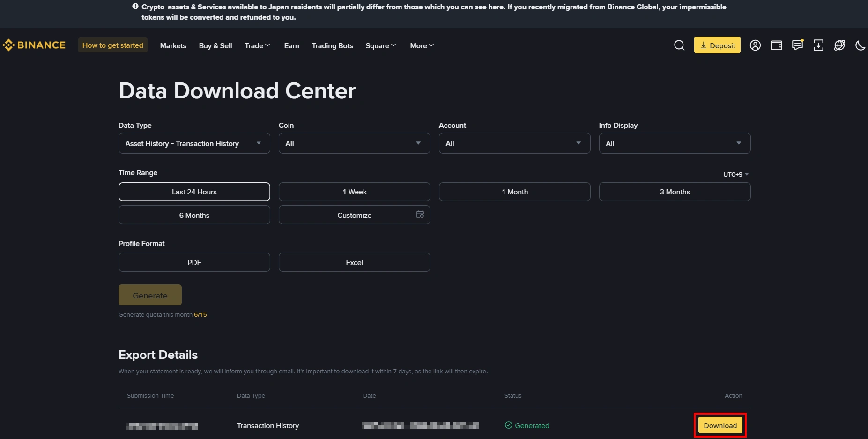
Task: Select Last 24 Hours time range
Action: point(194,192)
